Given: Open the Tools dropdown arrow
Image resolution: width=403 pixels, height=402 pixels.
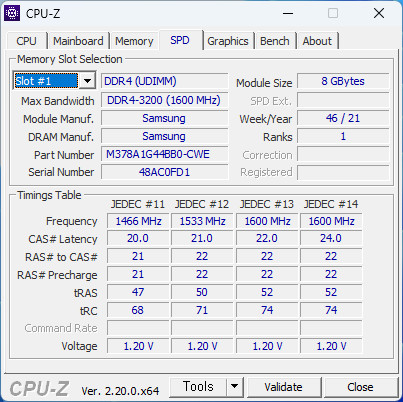Looking at the screenshot, I should (235, 386).
